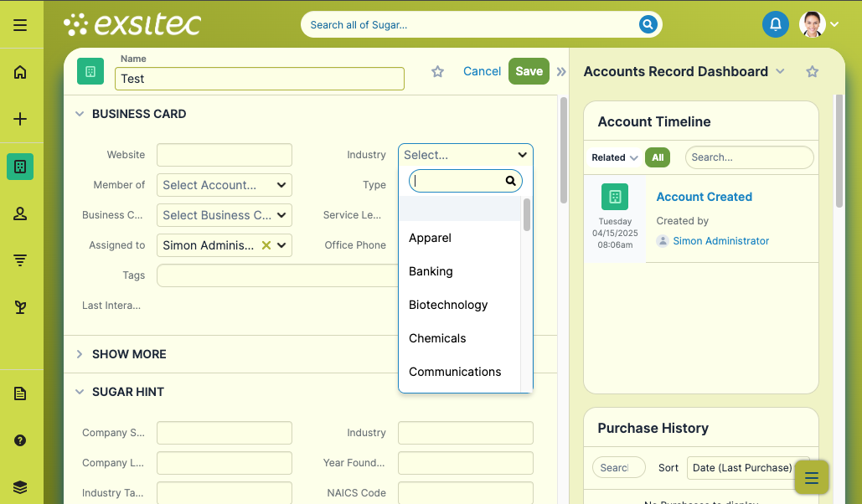Click the Cancel link

pyautogui.click(x=482, y=71)
